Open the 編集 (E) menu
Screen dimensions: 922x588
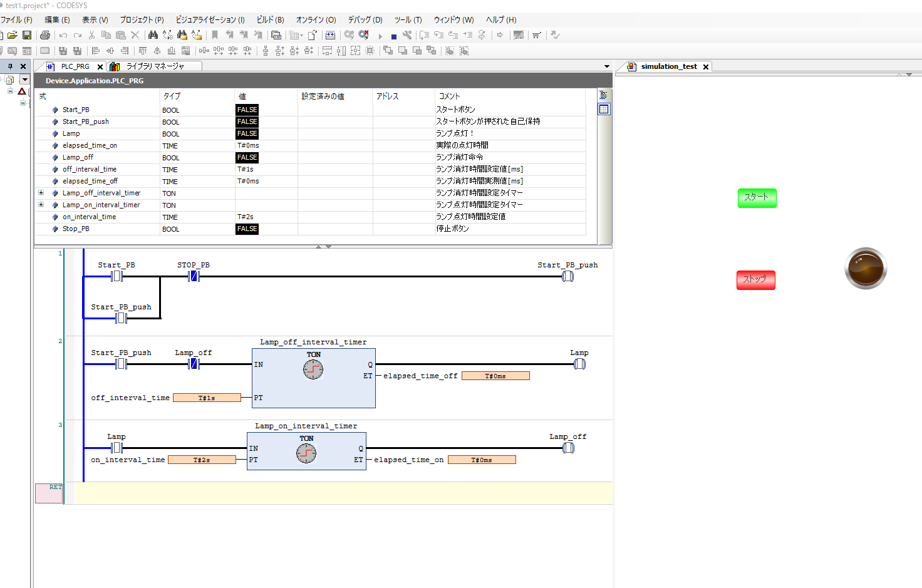57,19
